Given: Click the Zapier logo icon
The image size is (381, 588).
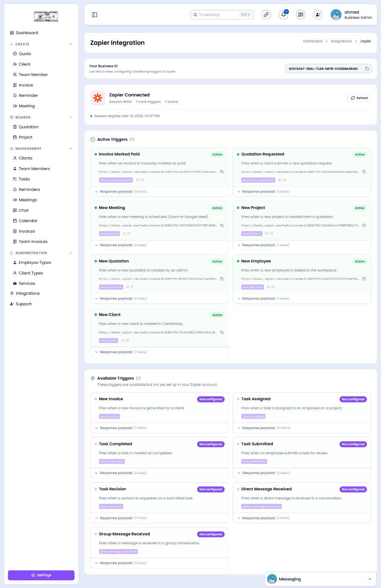Looking at the screenshot, I should click(98, 98).
